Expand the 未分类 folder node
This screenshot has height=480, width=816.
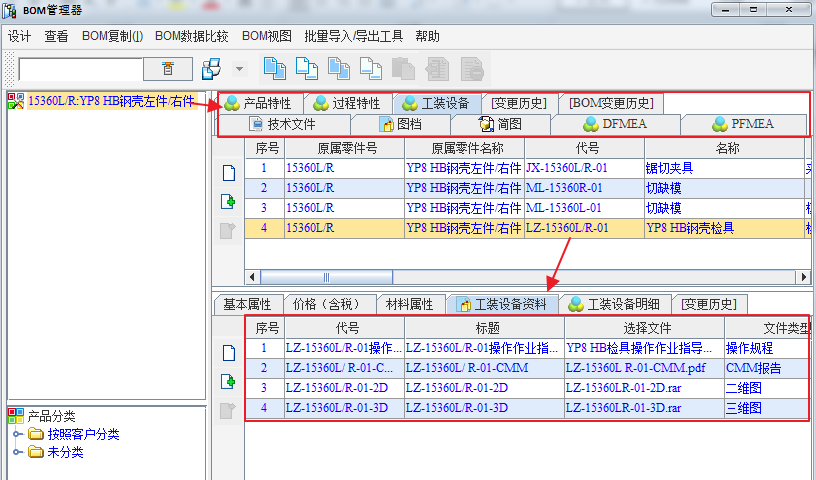(x=18, y=452)
